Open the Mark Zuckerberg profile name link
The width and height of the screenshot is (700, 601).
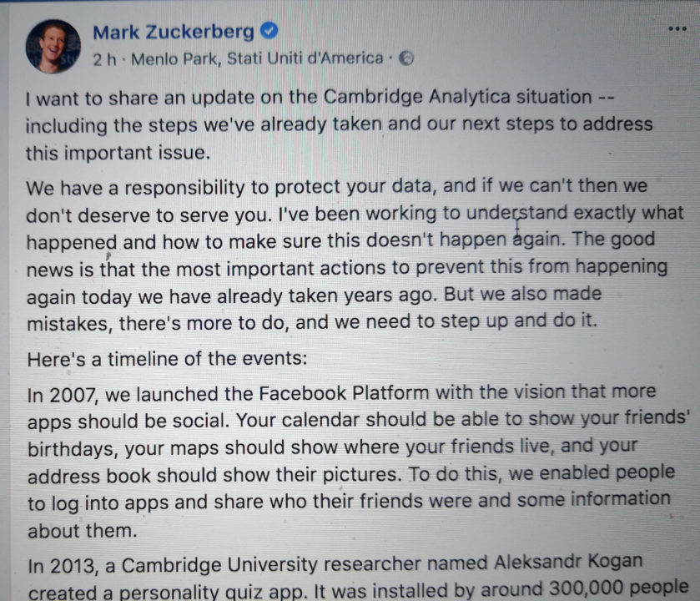[174, 33]
